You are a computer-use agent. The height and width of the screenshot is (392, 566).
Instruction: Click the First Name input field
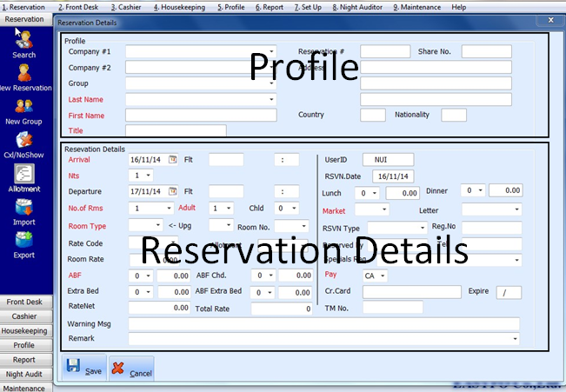tap(201, 115)
